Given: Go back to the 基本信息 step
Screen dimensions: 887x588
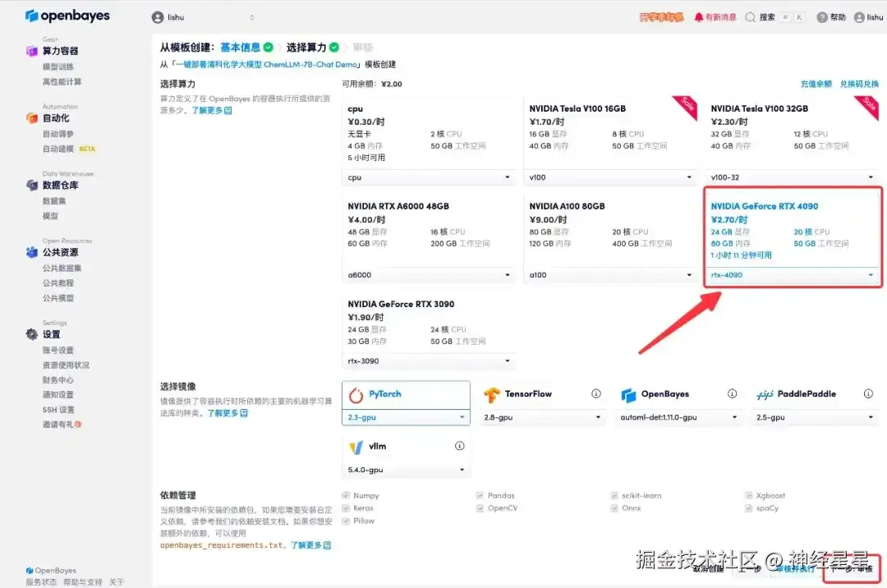Looking at the screenshot, I should [x=240, y=48].
